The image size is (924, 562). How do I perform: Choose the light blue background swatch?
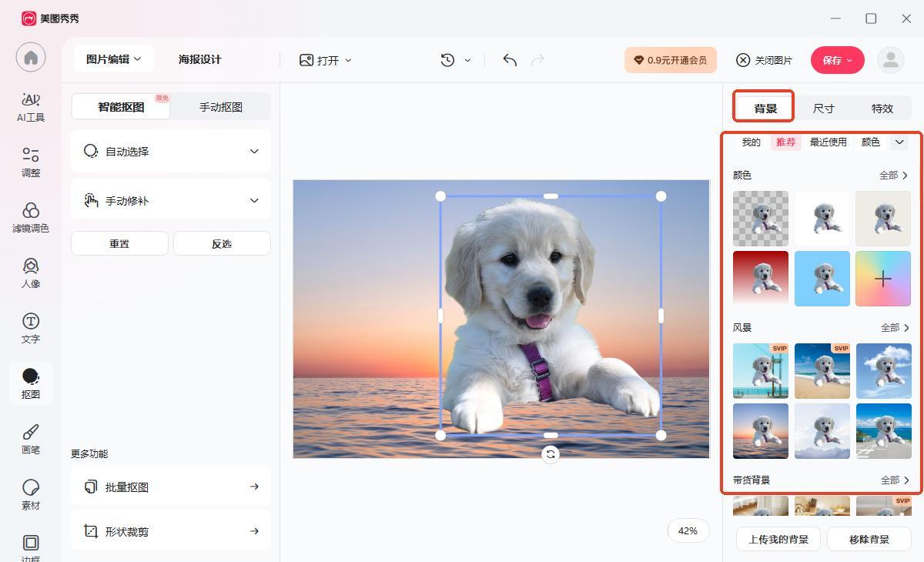[x=822, y=279]
